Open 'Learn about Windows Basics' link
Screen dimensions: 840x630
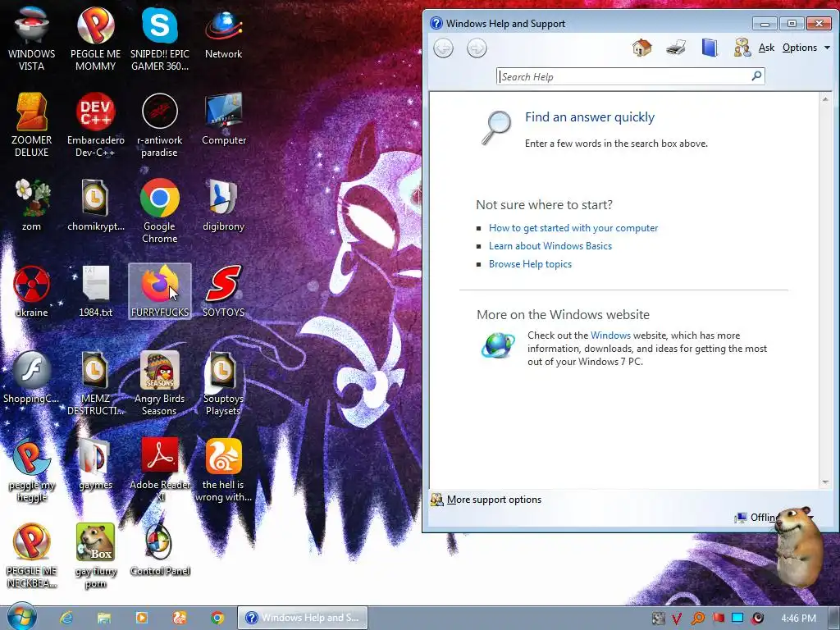[x=550, y=246]
